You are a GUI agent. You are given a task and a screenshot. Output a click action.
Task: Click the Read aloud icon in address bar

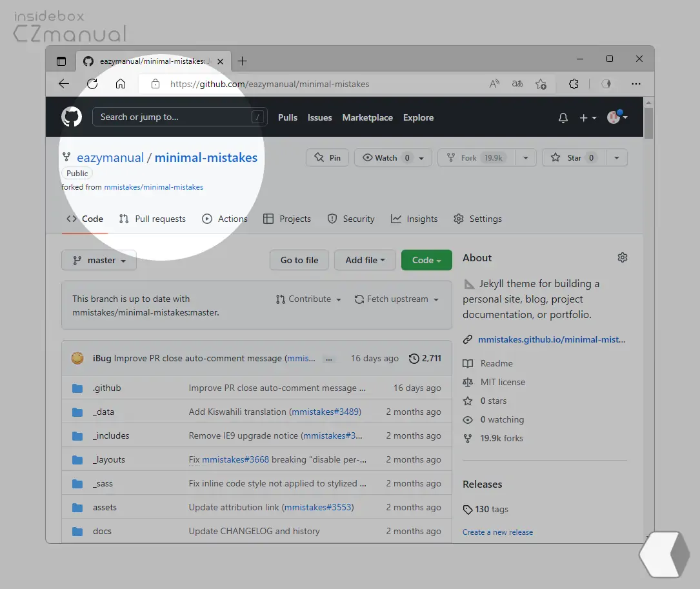coord(494,84)
